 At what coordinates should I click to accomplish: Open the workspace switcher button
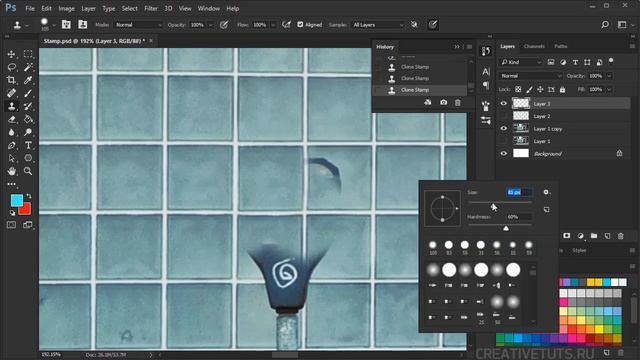click(x=622, y=25)
